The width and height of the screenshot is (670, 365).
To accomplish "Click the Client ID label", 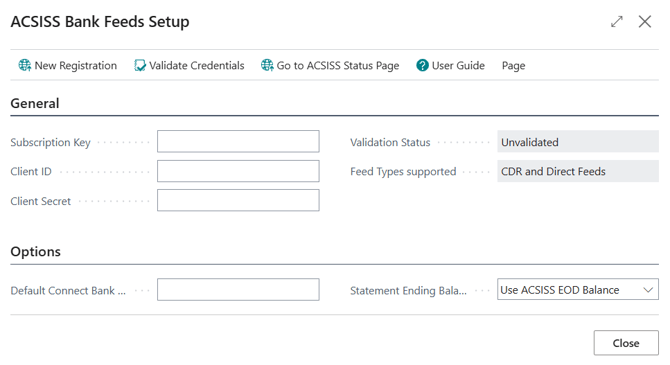I will 31,172.
